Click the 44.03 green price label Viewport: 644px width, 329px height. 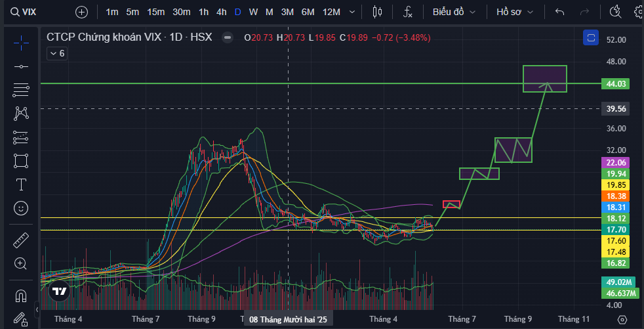click(615, 84)
